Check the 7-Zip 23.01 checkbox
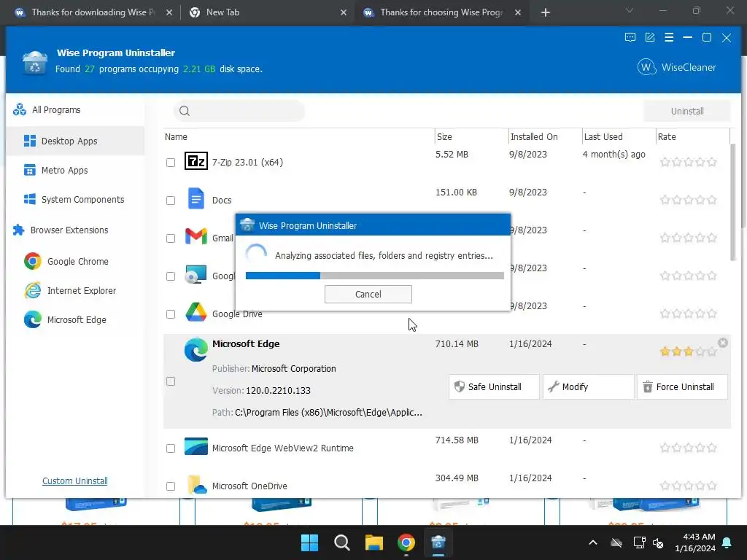 tap(171, 163)
